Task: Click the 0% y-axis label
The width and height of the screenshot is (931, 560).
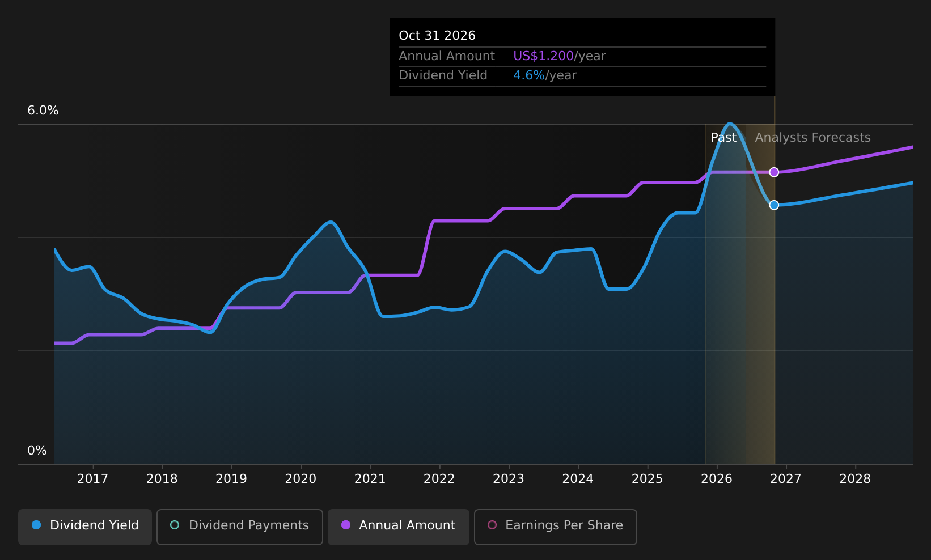Action: point(37,451)
